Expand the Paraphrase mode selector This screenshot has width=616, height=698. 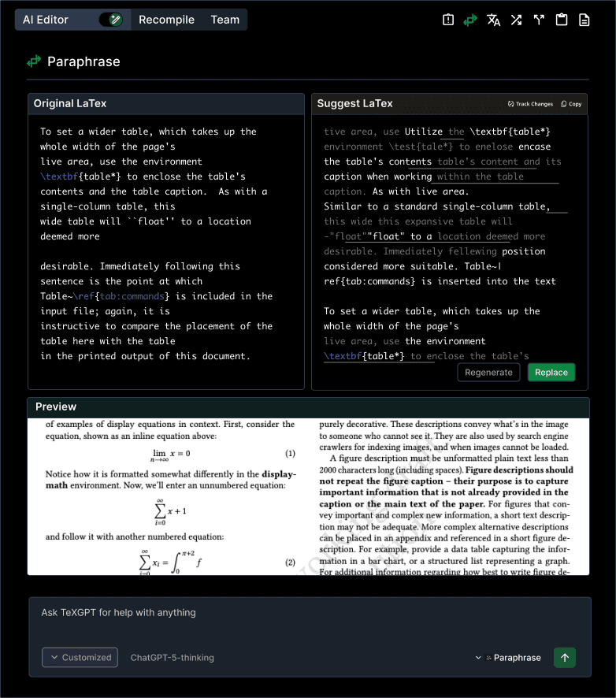tap(508, 658)
